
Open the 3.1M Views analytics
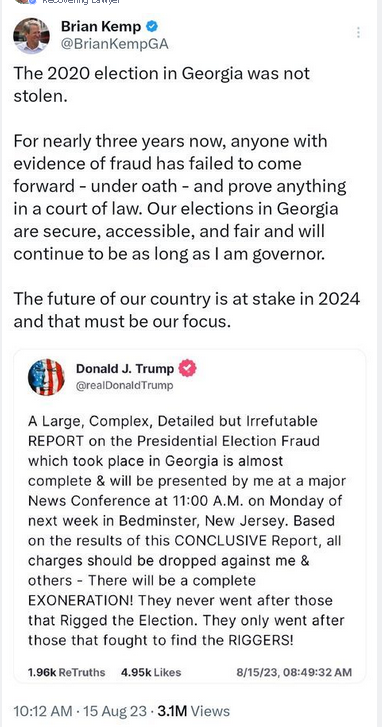[x=193, y=711]
